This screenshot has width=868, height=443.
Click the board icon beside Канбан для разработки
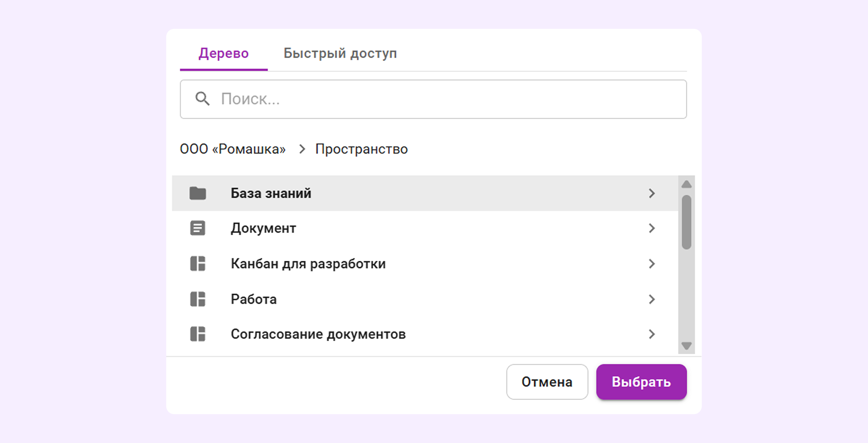pos(197,264)
